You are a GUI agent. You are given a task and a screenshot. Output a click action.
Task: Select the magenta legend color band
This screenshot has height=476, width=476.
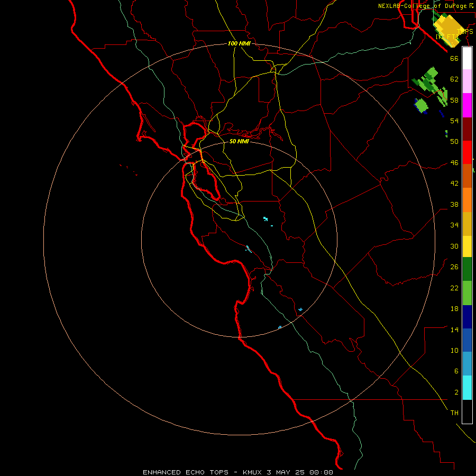(x=467, y=105)
